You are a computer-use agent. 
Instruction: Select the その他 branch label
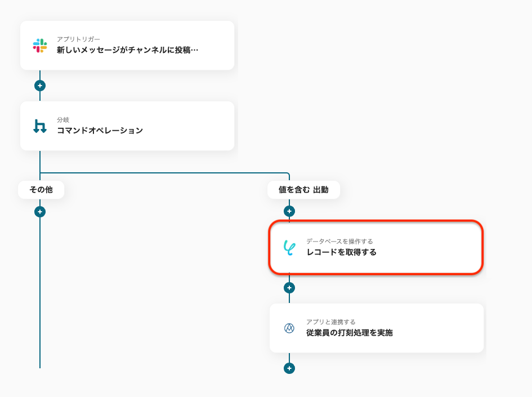coord(41,190)
